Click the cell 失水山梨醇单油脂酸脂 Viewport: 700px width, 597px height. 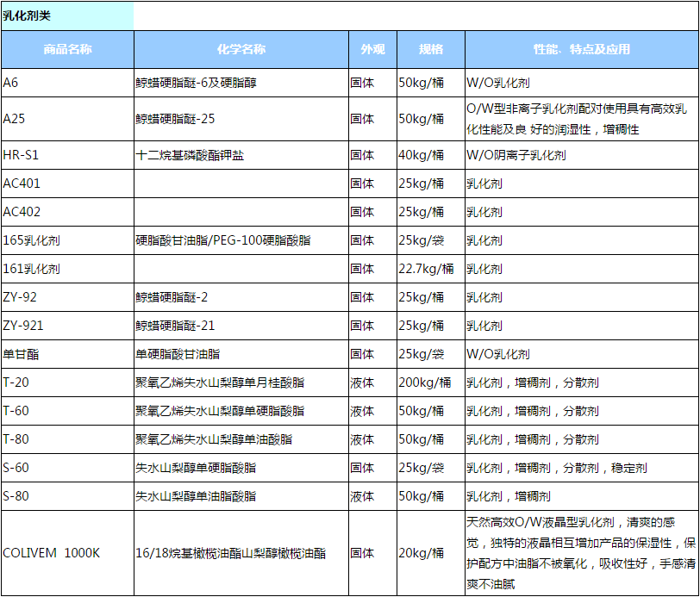pos(241,496)
